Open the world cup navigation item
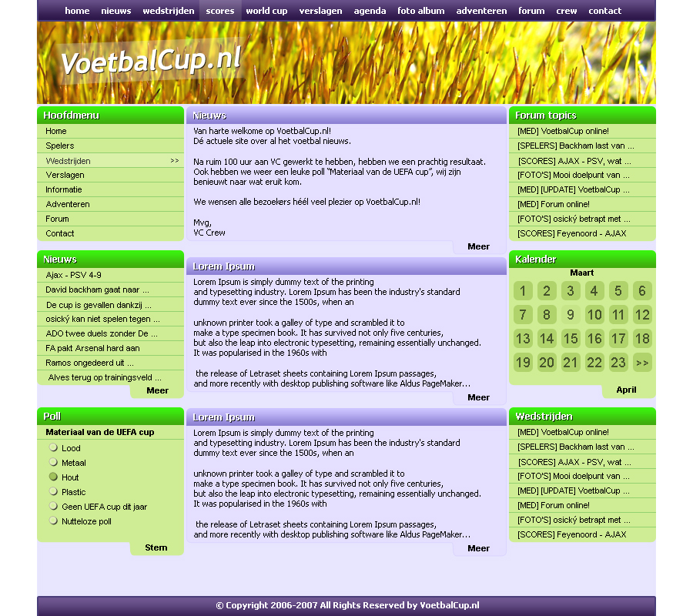 click(x=266, y=11)
